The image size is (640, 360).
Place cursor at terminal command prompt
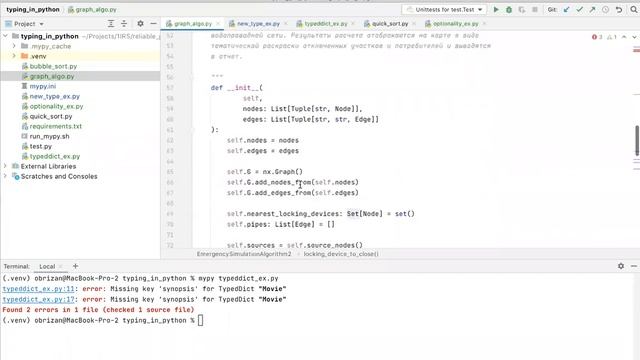tap(200, 320)
